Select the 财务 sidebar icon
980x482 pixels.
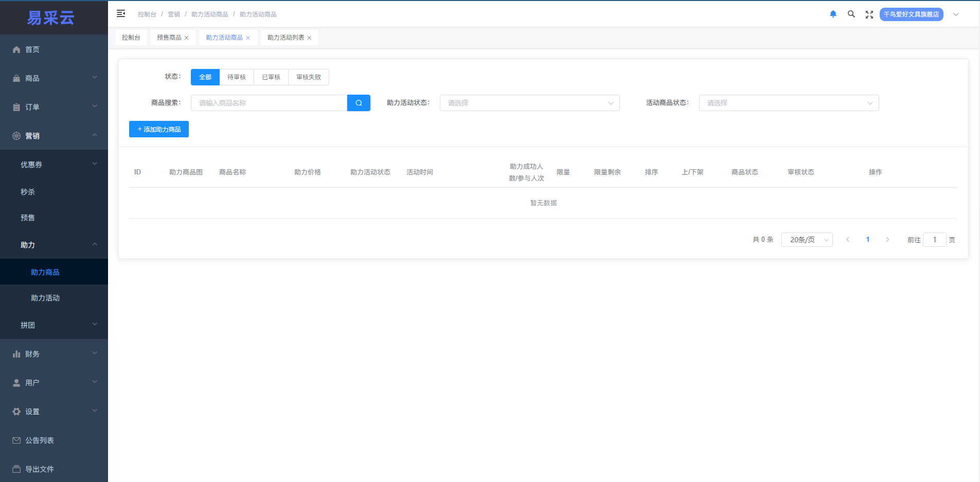click(x=17, y=353)
